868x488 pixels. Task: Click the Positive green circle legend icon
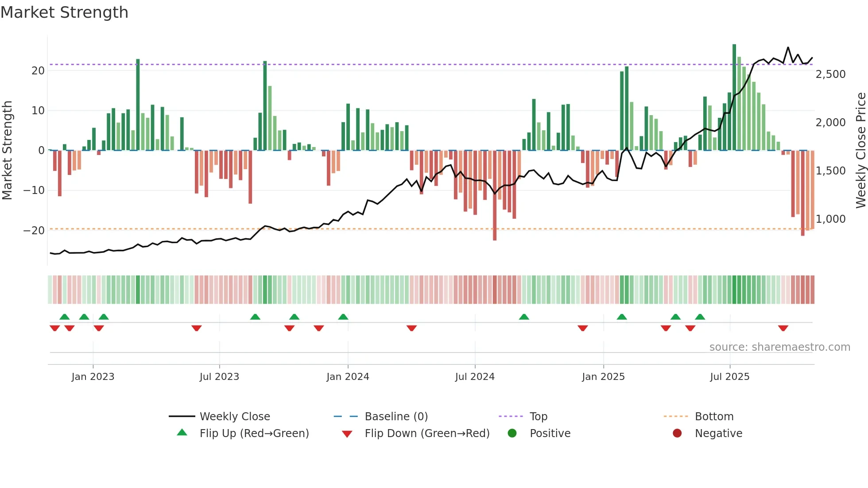click(512, 433)
